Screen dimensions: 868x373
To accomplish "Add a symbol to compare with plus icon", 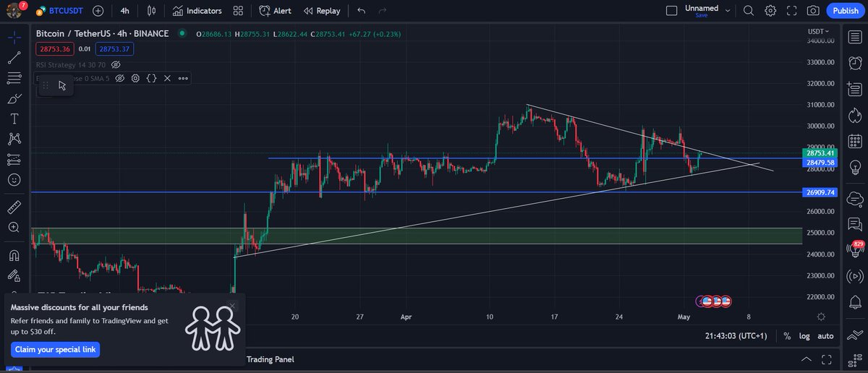I will (98, 11).
